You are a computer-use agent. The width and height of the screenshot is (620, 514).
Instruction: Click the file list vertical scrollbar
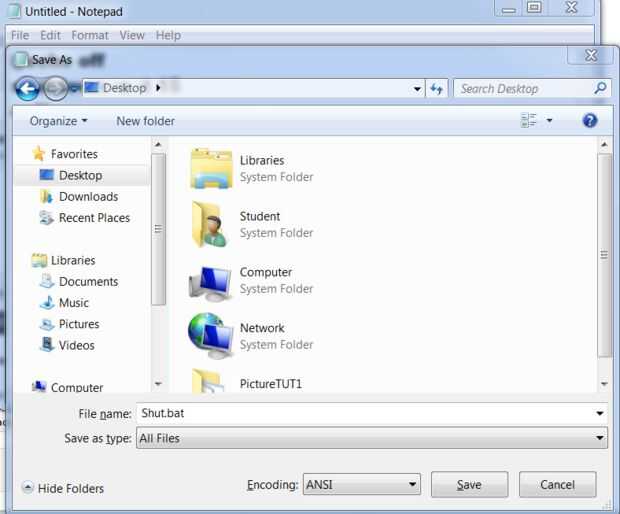coord(604,255)
